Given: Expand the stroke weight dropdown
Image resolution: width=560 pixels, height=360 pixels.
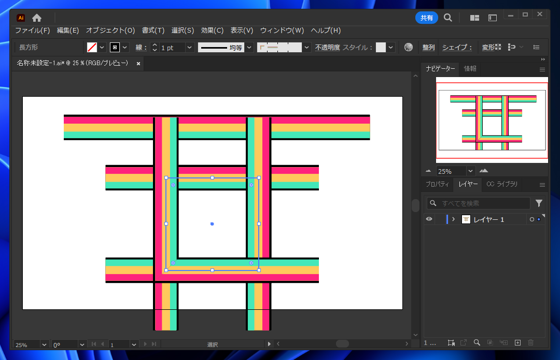Looking at the screenshot, I should point(190,47).
